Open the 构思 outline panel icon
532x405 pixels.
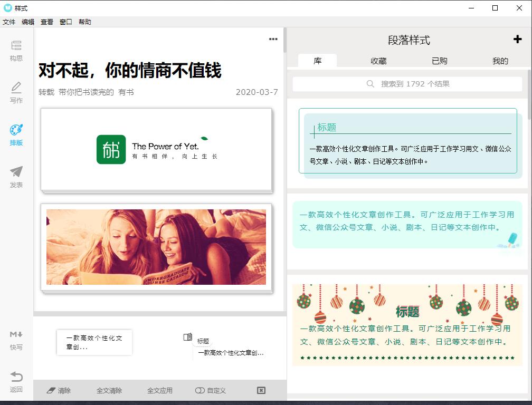click(16, 46)
